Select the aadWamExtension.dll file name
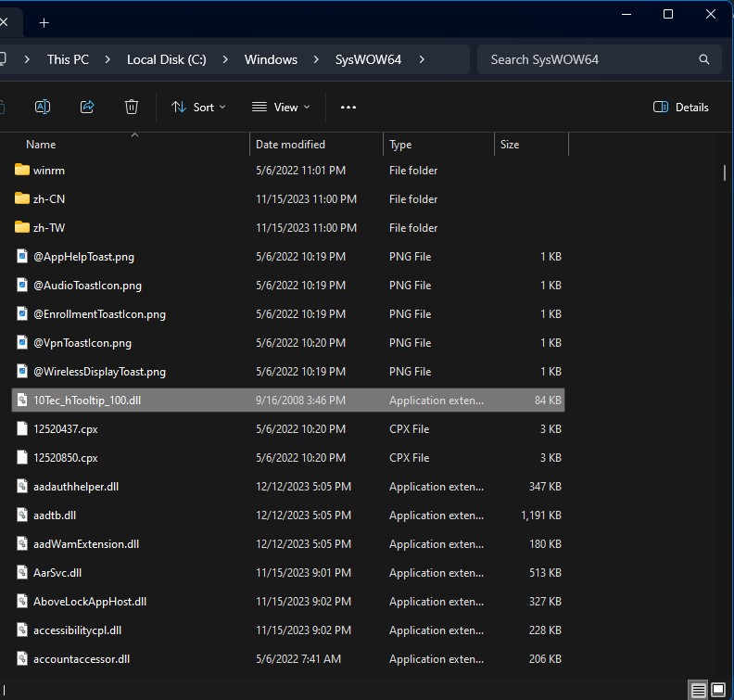Screen dimensions: 734x700 86,543
